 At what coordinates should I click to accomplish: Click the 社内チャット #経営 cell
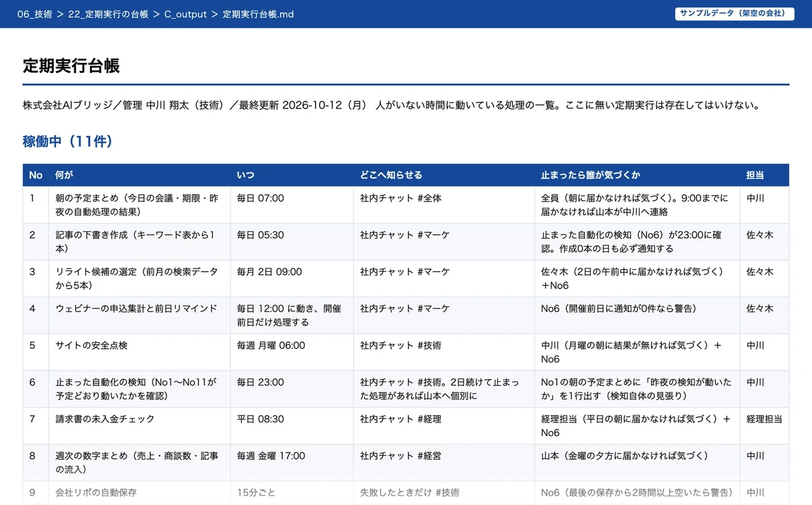[444, 462]
